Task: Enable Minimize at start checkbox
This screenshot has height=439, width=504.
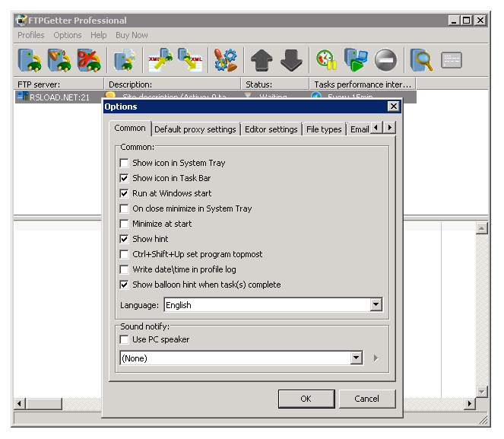Action: [x=124, y=224]
